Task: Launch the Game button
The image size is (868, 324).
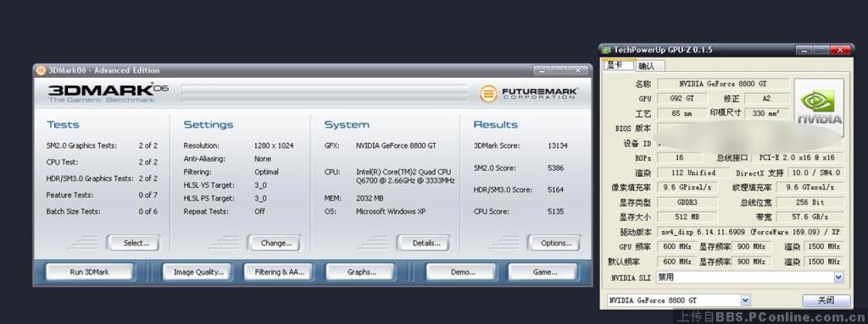Action: click(543, 272)
